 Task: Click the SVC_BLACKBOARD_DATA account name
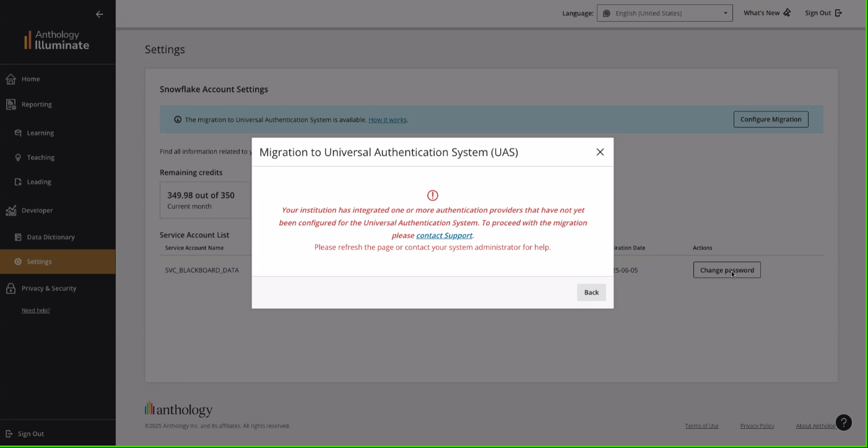click(x=202, y=270)
